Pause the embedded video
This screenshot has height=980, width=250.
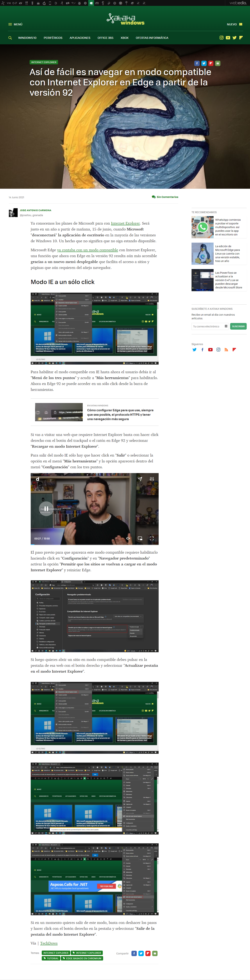pyautogui.click(x=46, y=508)
